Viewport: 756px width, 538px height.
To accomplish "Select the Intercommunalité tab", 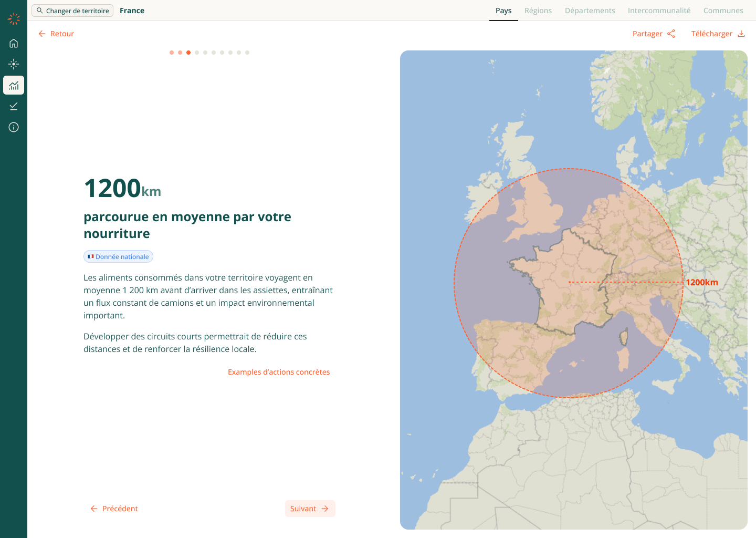I will click(659, 11).
